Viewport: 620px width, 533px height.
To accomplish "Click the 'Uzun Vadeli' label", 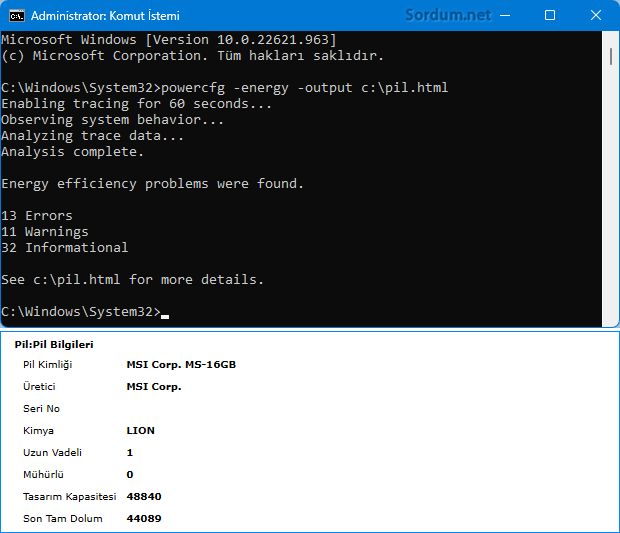I will (x=52, y=452).
